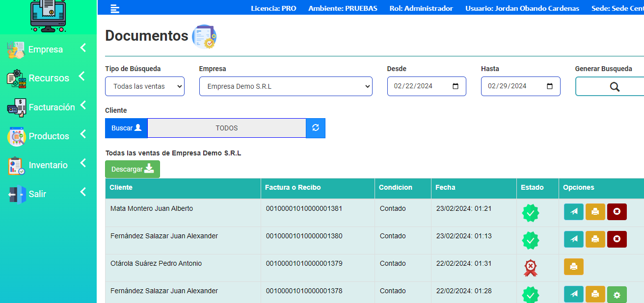The height and width of the screenshot is (303, 644).
Task: Print Otárola Suárez invoice 1379
Action: pyautogui.click(x=573, y=267)
